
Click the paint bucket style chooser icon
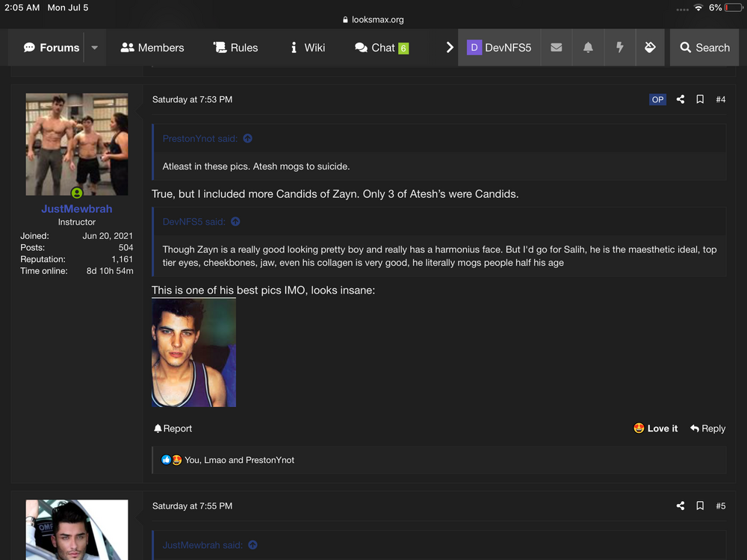(650, 48)
